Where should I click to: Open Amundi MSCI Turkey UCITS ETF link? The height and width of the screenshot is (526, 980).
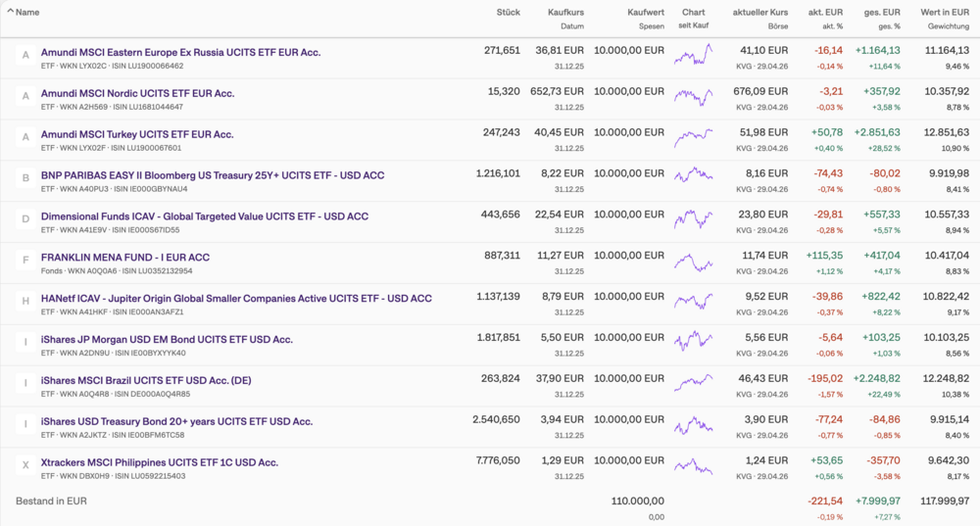click(137, 134)
